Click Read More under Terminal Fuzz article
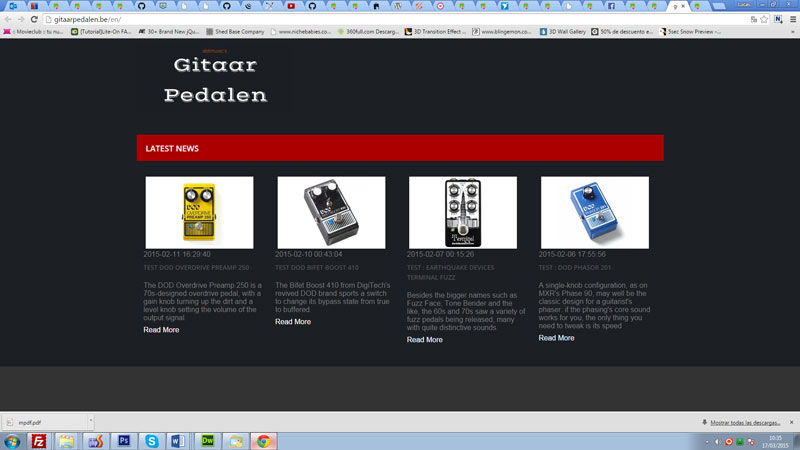The height and width of the screenshot is (450, 800). pos(424,340)
